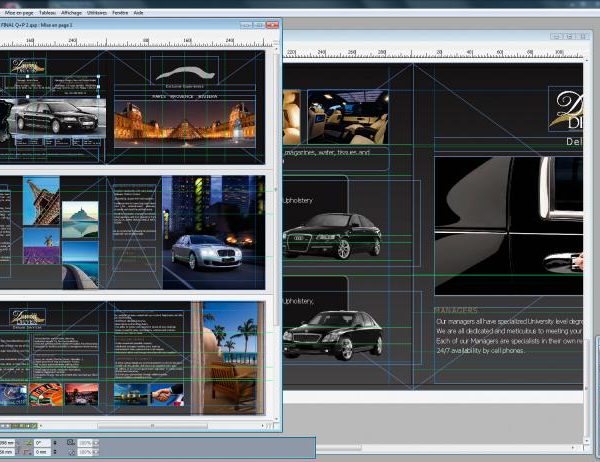Click the lower 100% scale field
The width and height of the screenshot is (600, 462).
tap(85, 452)
